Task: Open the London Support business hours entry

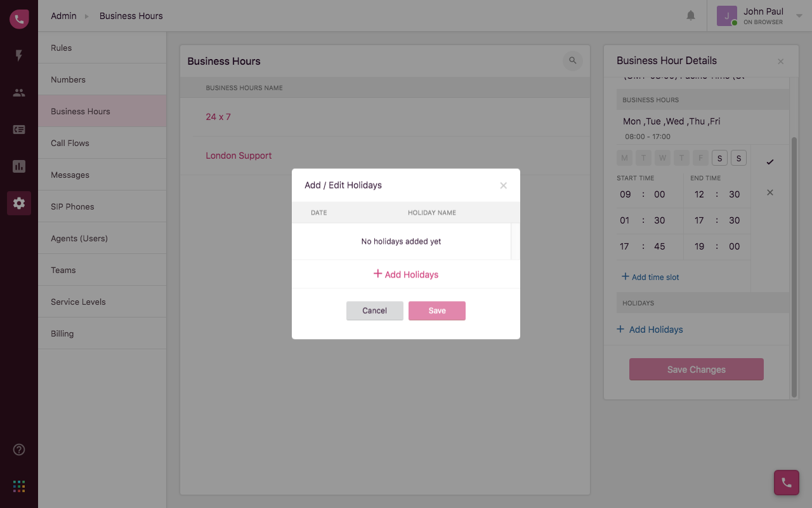Action: (x=239, y=156)
